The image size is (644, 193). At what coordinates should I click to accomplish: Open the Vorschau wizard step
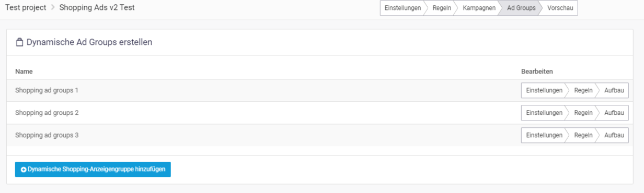click(560, 8)
